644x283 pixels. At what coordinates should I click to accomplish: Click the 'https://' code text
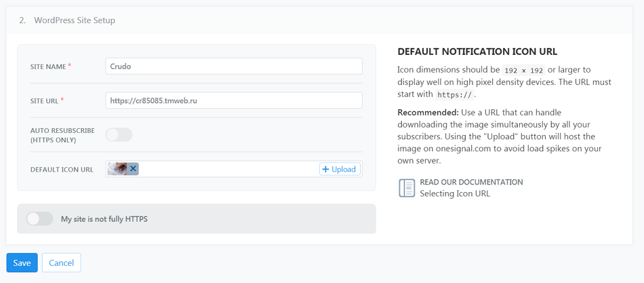455,94
